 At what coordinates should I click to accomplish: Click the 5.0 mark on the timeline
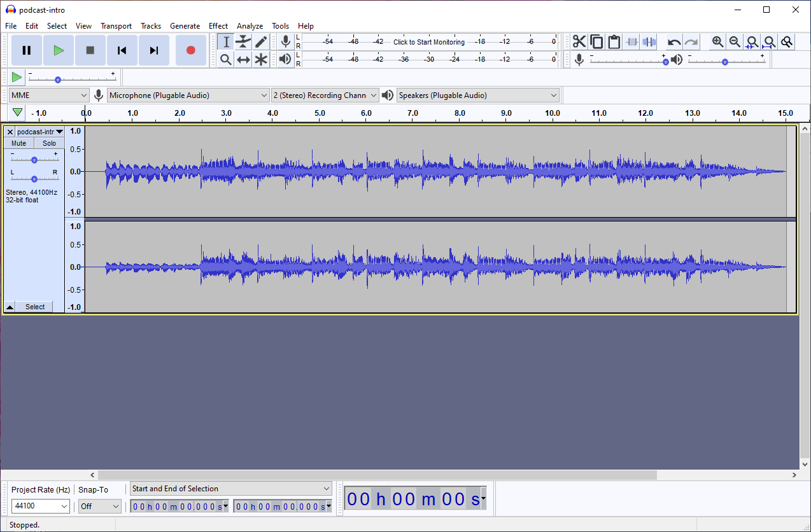[x=320, y=113]
